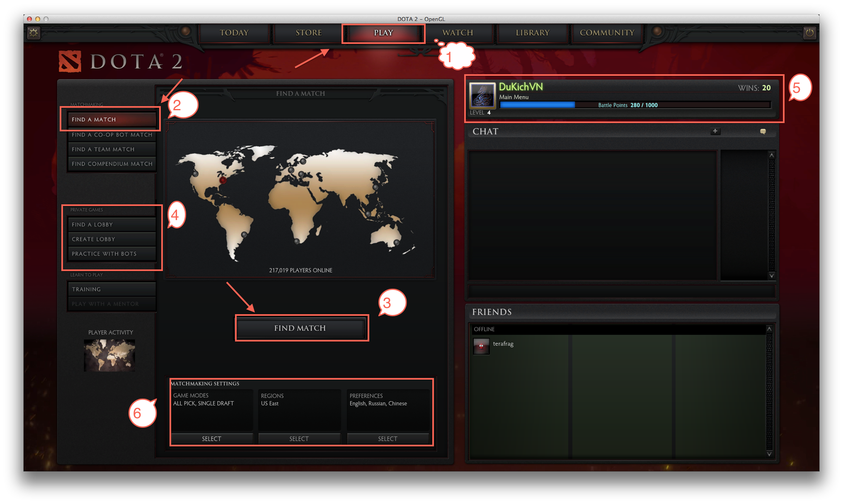Select the Australia server marker on the map
The height and width of the screenshot is (504, 843).
tap(397, 242)
